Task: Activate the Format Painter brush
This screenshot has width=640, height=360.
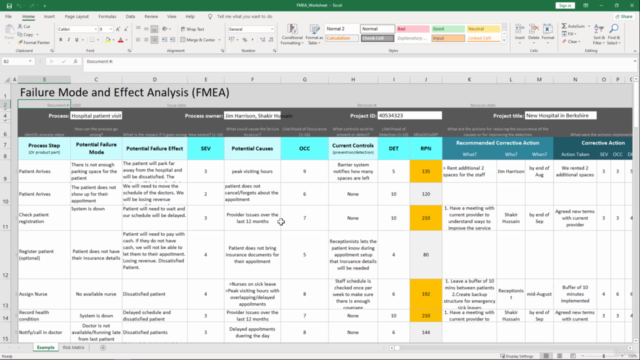Action: tap(20, 42)
